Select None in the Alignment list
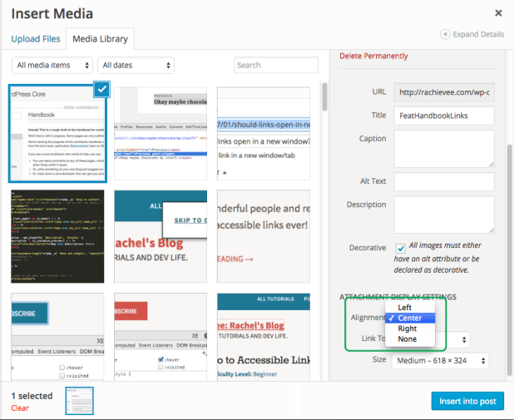The width and height of the screenshot is (514, 420). point(409,339)
